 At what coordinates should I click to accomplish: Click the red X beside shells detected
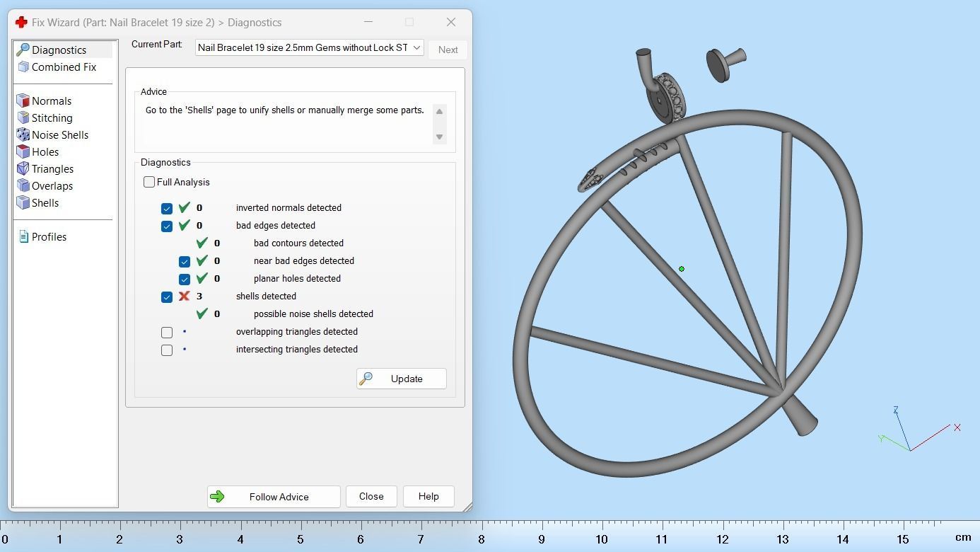(184, 296)
